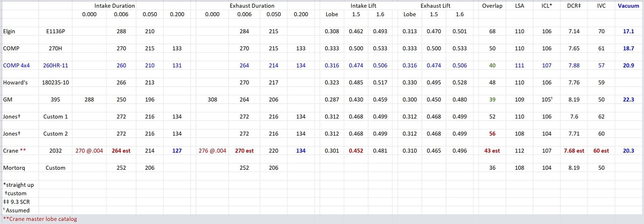Select the Elgin vacuum value 17.1
The height and width of the screenshot is (224, 644).
(628, 31)
